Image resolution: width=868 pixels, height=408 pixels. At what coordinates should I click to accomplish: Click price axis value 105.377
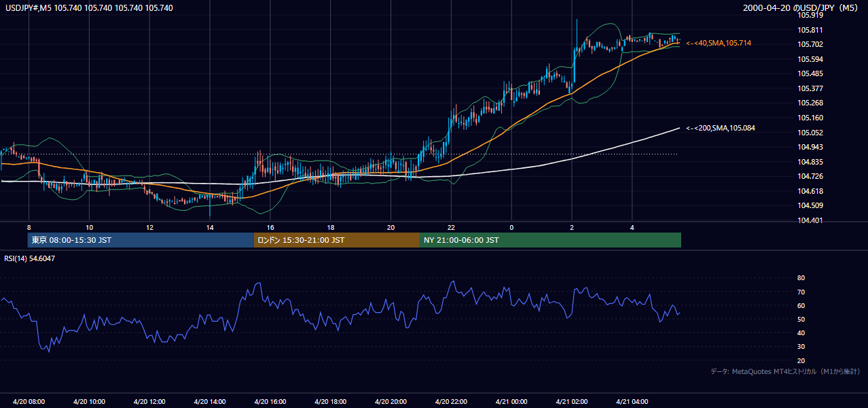pyautogui.click(x=810, y=88)
